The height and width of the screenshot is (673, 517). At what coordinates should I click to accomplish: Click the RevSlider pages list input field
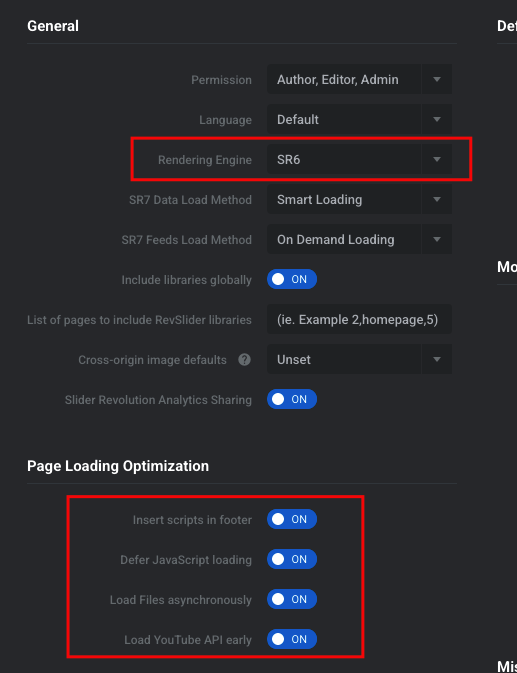pyautogui.click(x=360, y=319)
